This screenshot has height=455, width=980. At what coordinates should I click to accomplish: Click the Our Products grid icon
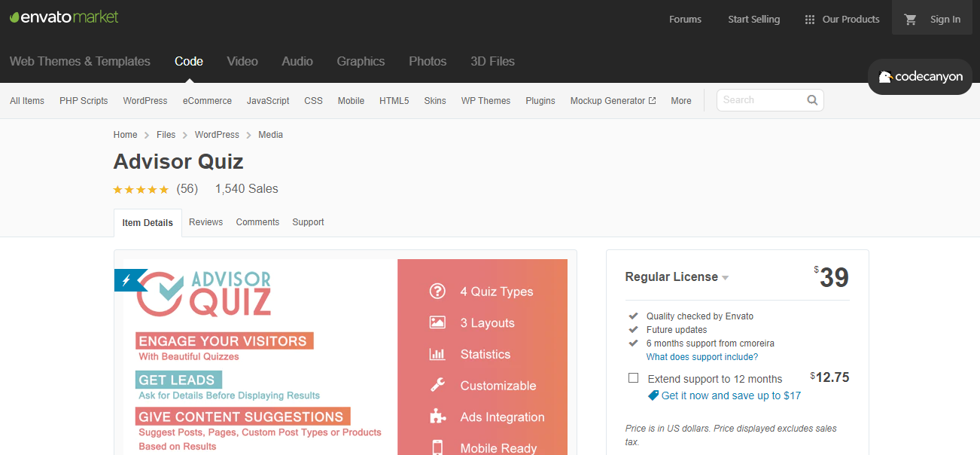(x=810, y=20)
